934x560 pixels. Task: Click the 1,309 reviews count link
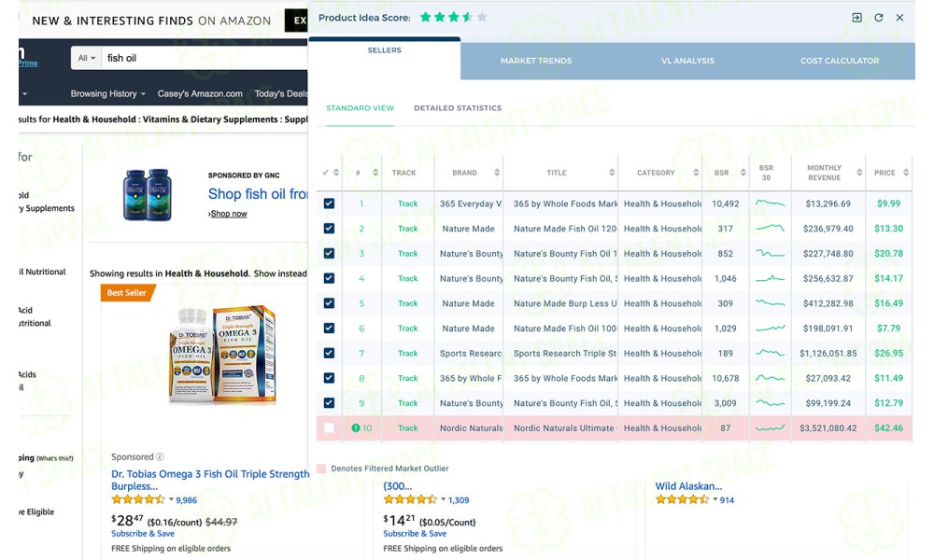(x=459, y=500)
